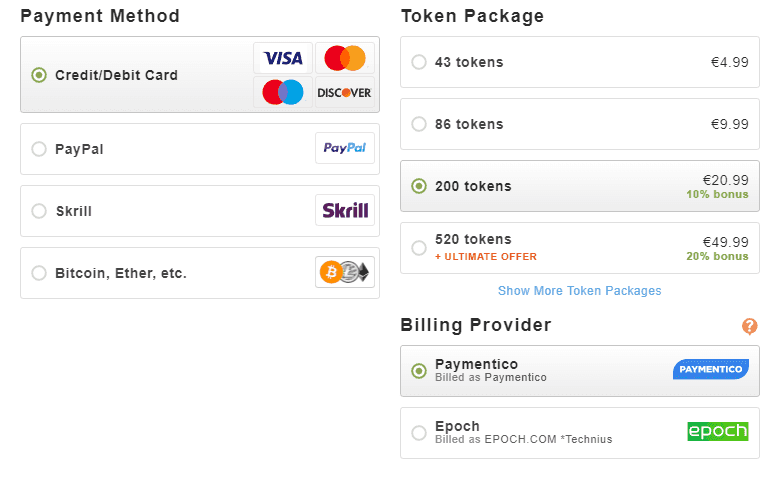Select the 43 tokens package radio

419,62
